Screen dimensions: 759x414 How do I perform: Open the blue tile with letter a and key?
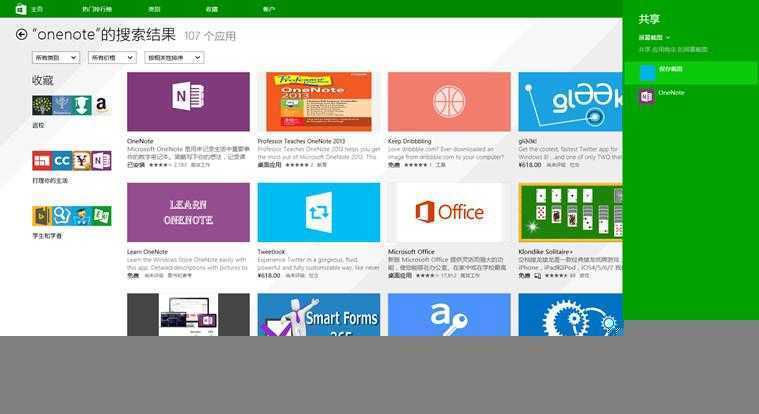pos(449,314)
